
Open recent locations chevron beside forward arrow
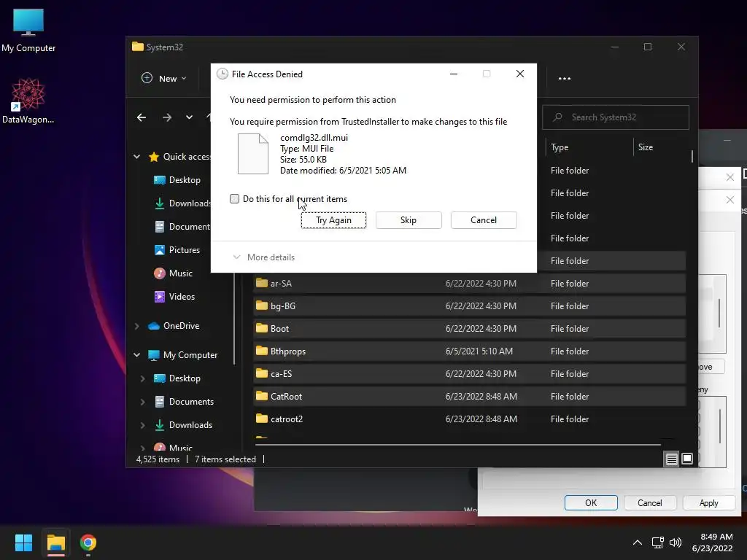point(189,117)
